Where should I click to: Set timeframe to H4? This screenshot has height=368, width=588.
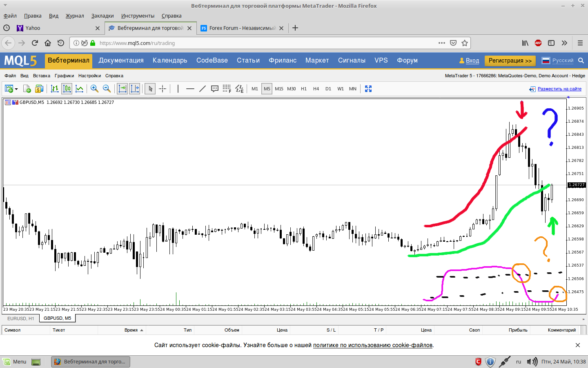tap(316, 89)
